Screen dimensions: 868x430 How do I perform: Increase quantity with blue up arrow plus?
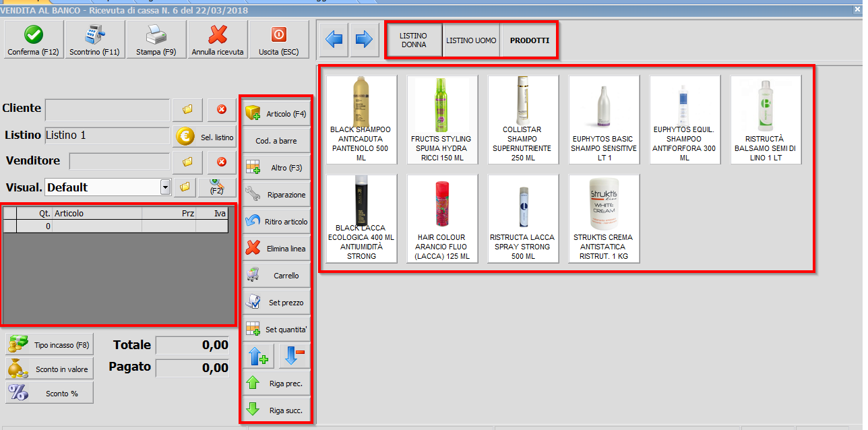258,356
